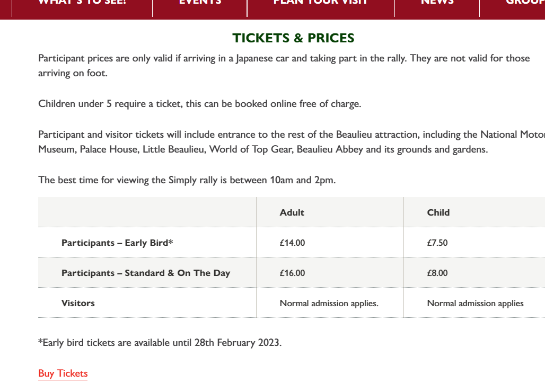Follow the Buy Tickets link

pyautogui.click(x=63, y=373)
